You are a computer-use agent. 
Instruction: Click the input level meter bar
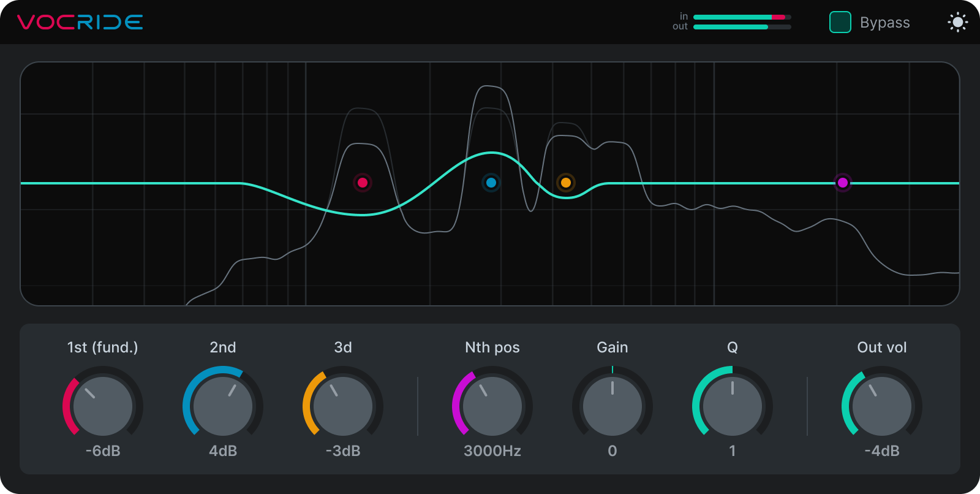742,17
